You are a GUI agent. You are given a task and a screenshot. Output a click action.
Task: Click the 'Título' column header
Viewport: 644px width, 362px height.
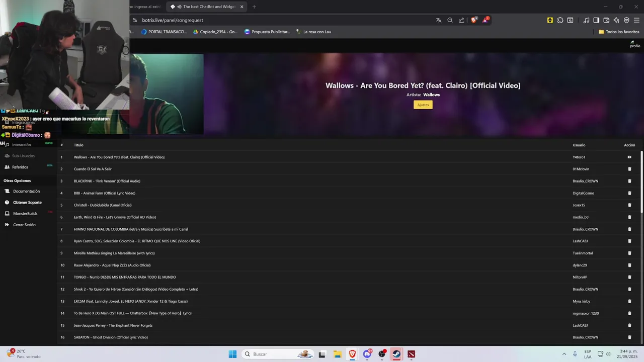click(78, 145)
